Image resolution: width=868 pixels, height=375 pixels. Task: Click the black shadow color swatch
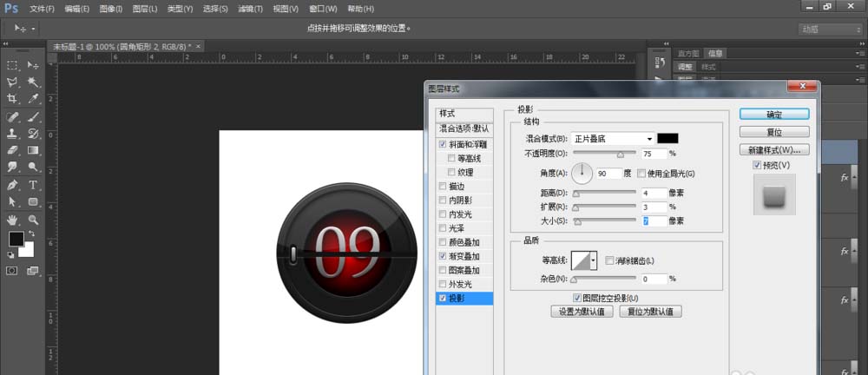[667, 138]
